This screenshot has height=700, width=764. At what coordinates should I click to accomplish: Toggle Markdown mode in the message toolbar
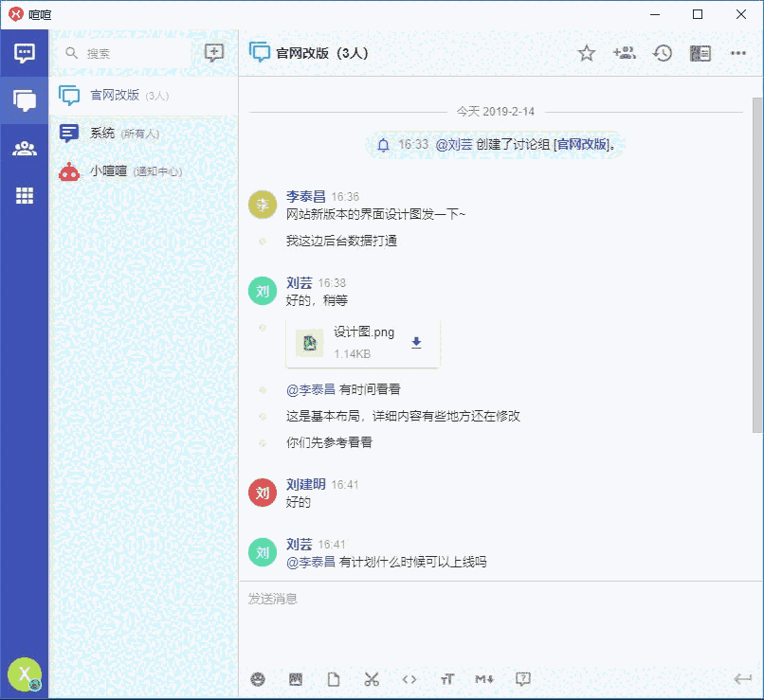[484, 679]
